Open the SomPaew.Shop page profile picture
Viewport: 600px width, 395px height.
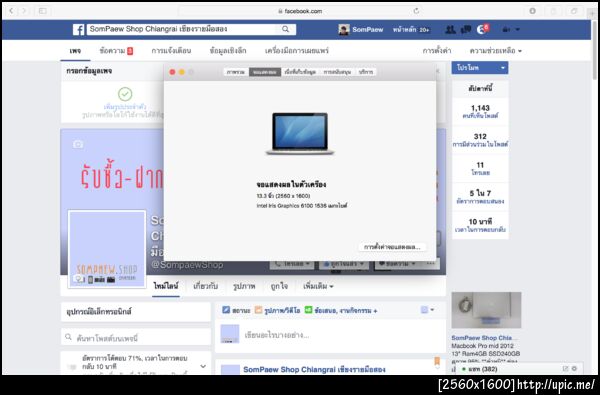click(x=107, y=249)
